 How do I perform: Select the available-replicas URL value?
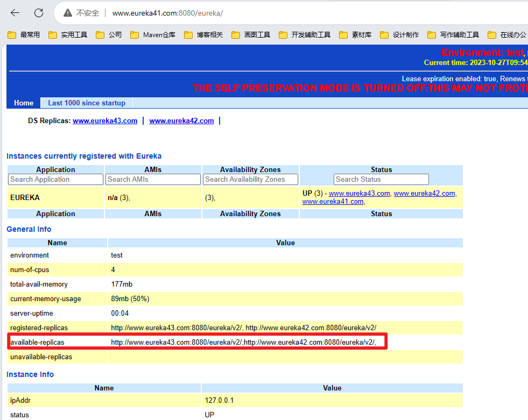click(x=243, y=342)
